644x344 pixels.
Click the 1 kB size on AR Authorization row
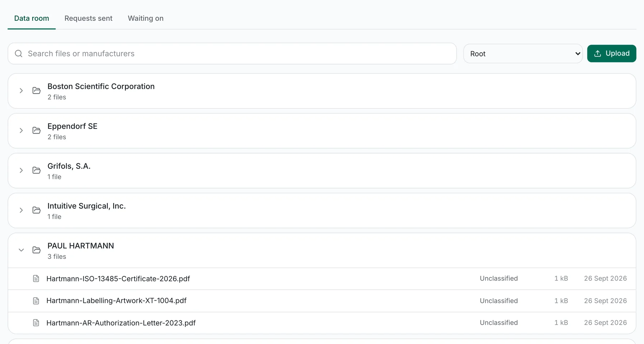(x=561, y=323)
